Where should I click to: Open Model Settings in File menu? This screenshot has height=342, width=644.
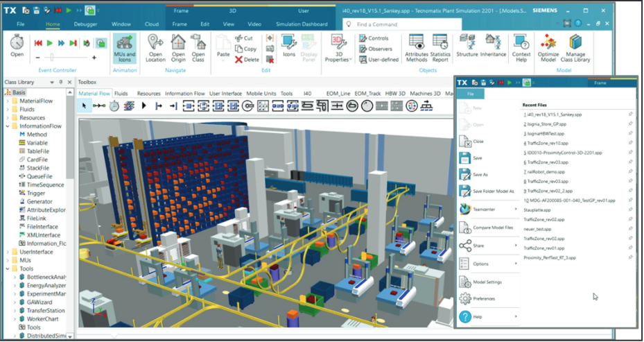click(480, 282)
